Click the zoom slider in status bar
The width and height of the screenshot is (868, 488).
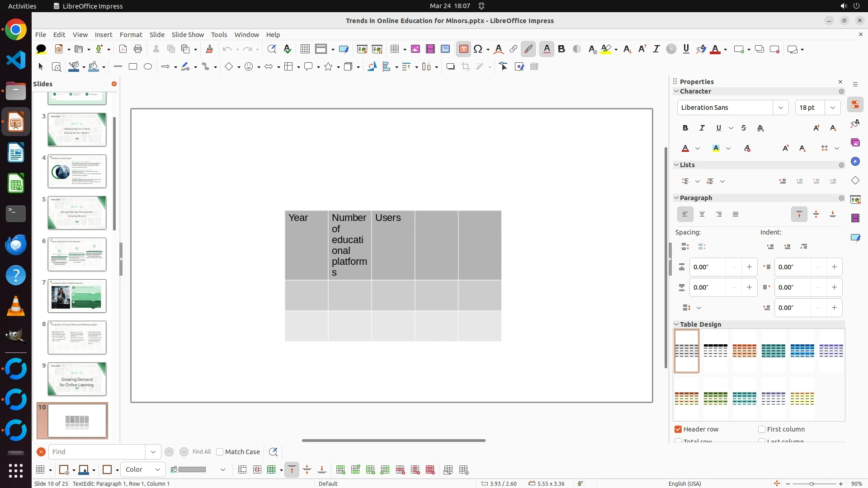(x=811, y=483)
